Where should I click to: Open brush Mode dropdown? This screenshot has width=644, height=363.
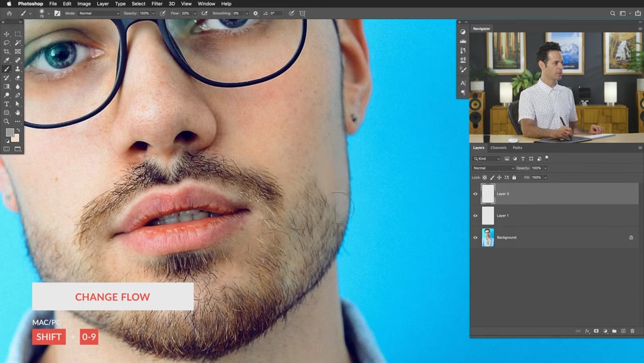point(99,13)
